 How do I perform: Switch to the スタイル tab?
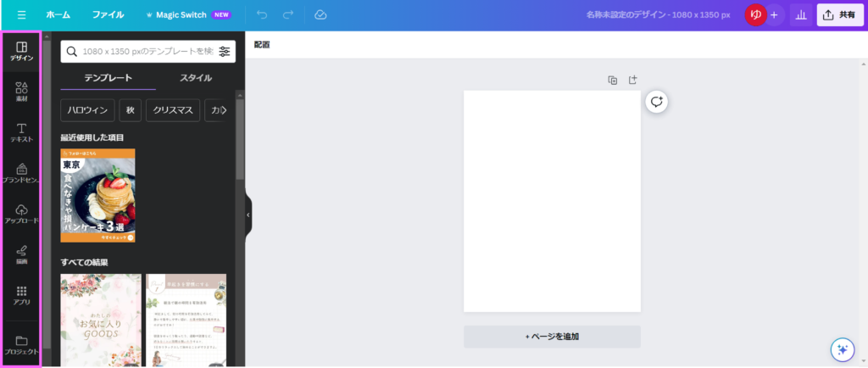[196, 78]
